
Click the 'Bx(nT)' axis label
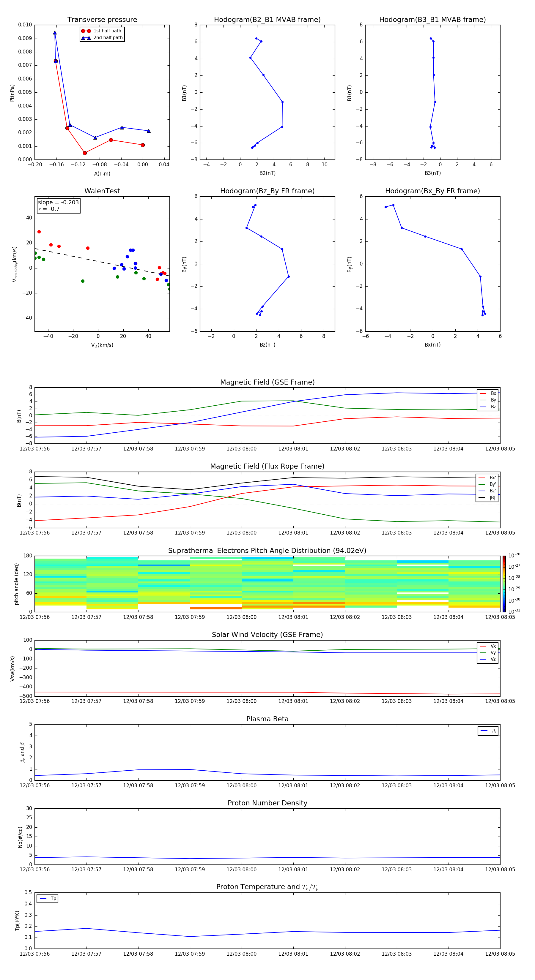click(432, 345)
